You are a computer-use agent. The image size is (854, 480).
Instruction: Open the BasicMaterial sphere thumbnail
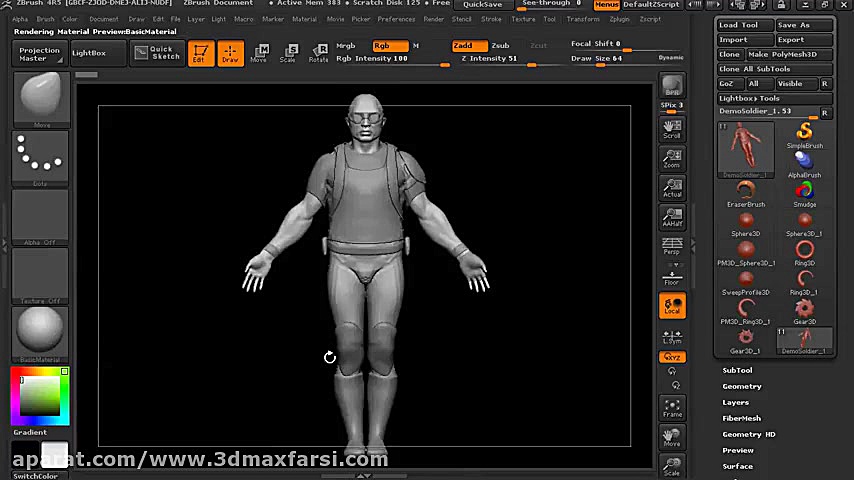[40, 331]
